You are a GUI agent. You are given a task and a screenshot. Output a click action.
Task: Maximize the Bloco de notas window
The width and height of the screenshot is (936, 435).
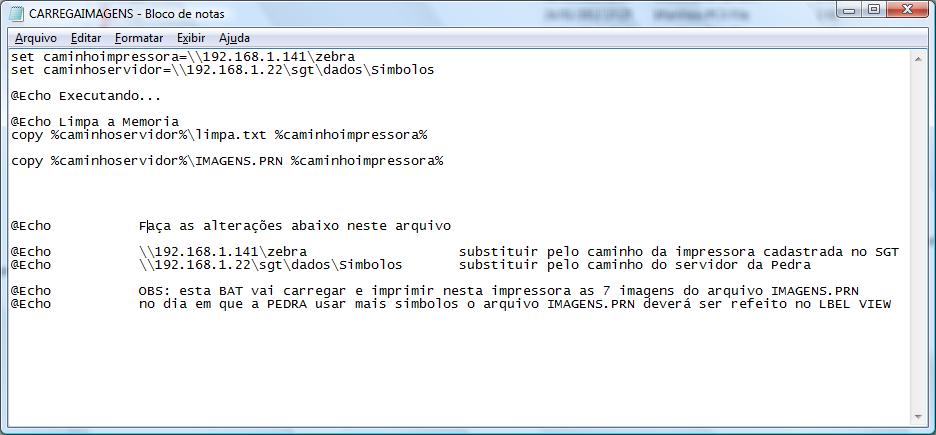874,10
